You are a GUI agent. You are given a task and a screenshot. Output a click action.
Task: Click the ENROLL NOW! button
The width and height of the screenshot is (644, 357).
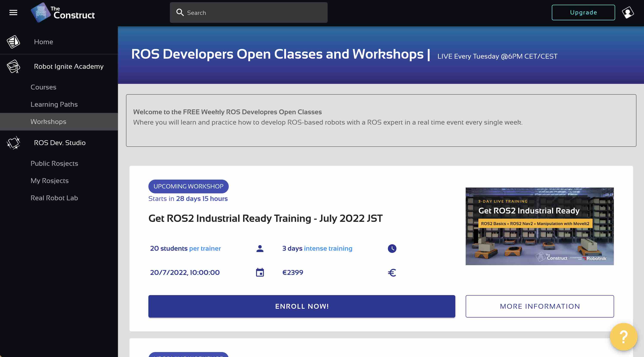tap(302, 306)
